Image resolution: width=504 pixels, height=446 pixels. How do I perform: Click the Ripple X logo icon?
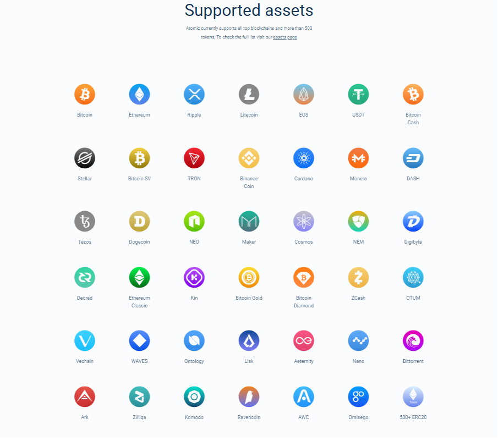point(194,94)
